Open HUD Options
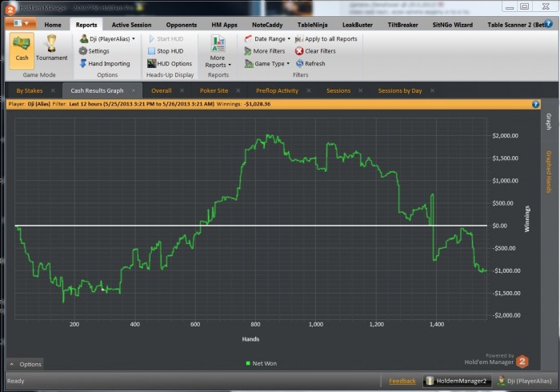 coord(170,63)
